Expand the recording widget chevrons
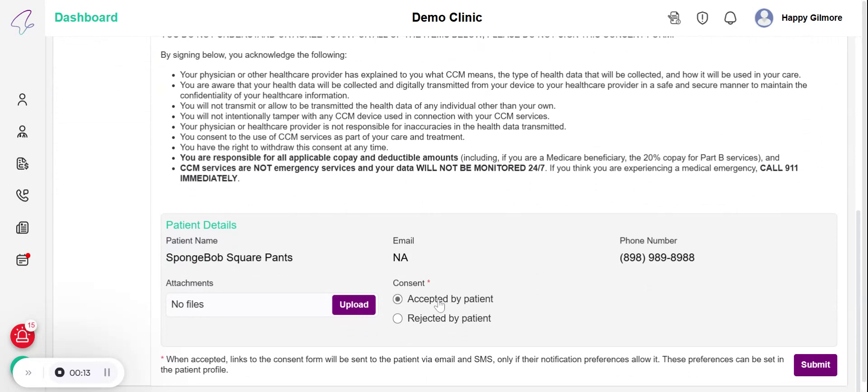The image size is (868, 392). 28,373
